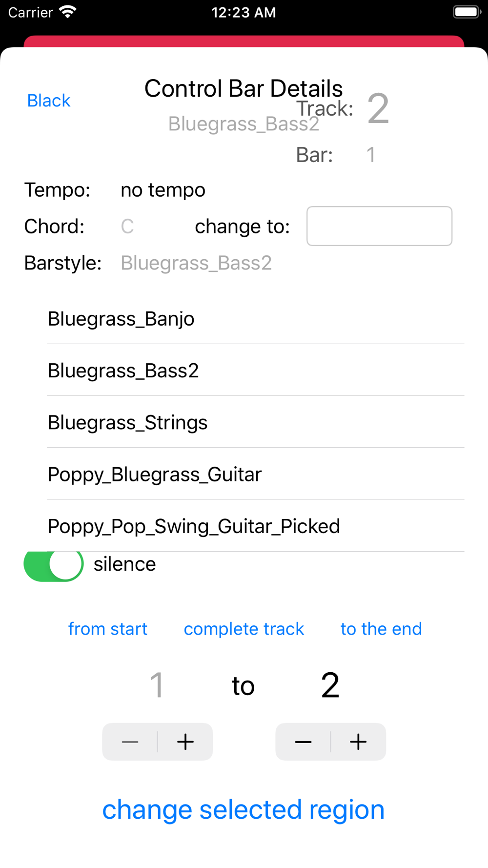Decrease the end bar with minus stepper
The image size is (488, 868).
pyautogui.click(x=303, y=742)
